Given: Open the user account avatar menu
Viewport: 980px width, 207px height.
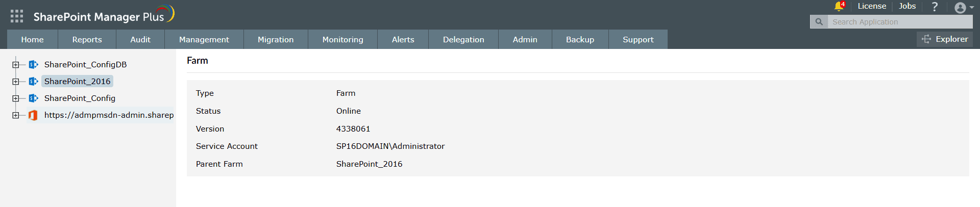Looking at the screenshot, I should [x=961, y=8].
